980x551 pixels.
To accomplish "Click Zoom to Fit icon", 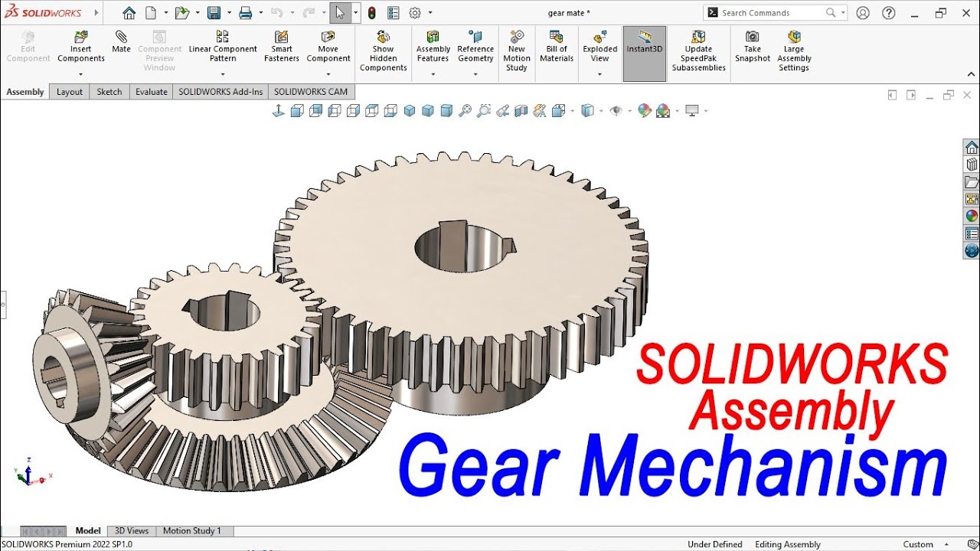I will [465, 111].
